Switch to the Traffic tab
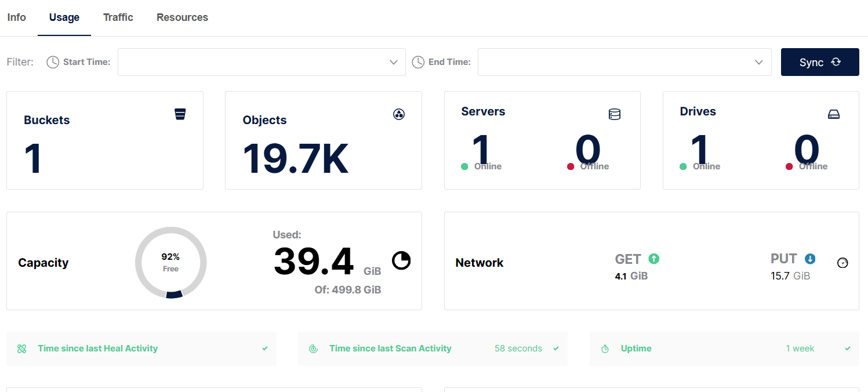The image size is (868, 392). [x=118, y=17]
